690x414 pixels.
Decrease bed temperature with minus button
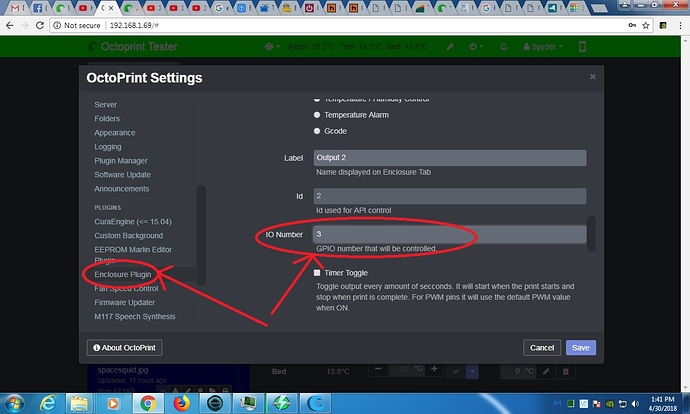point(378,369)
